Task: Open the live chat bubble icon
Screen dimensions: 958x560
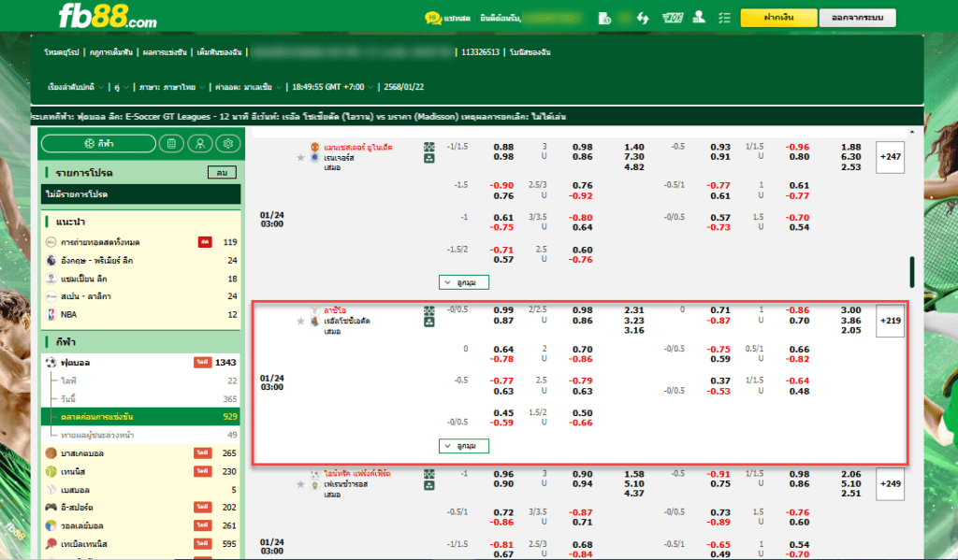Action: (433, 18)
